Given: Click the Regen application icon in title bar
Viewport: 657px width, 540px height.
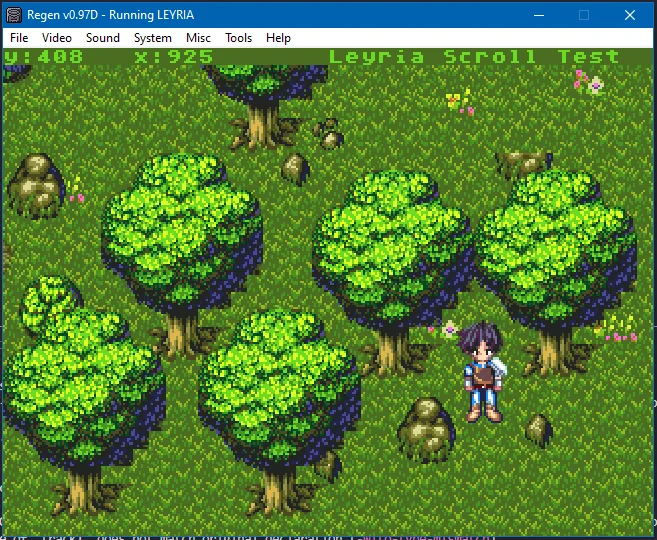Looking at the screenshot, I should [14, 15].
